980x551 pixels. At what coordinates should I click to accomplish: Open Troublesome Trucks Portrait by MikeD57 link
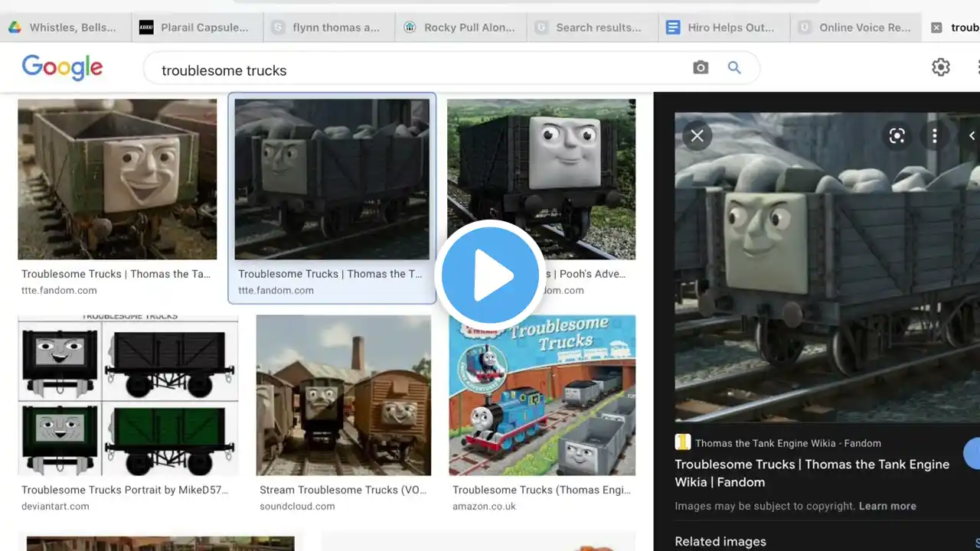click(125, 490)
